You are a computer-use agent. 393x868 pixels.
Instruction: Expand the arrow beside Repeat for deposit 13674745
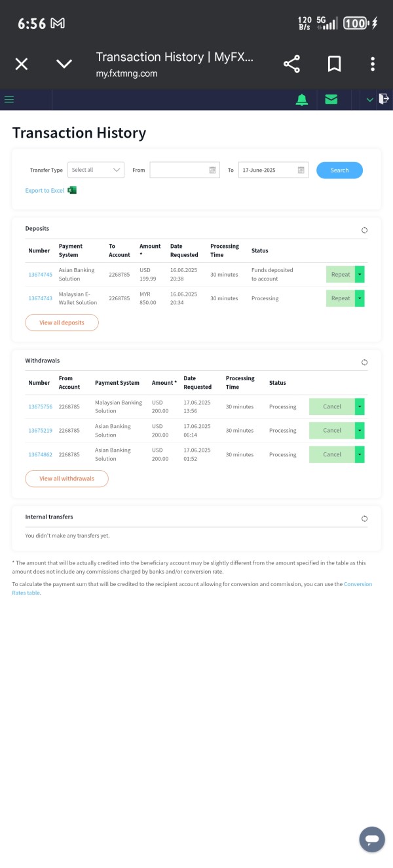(x=360, y=275)
